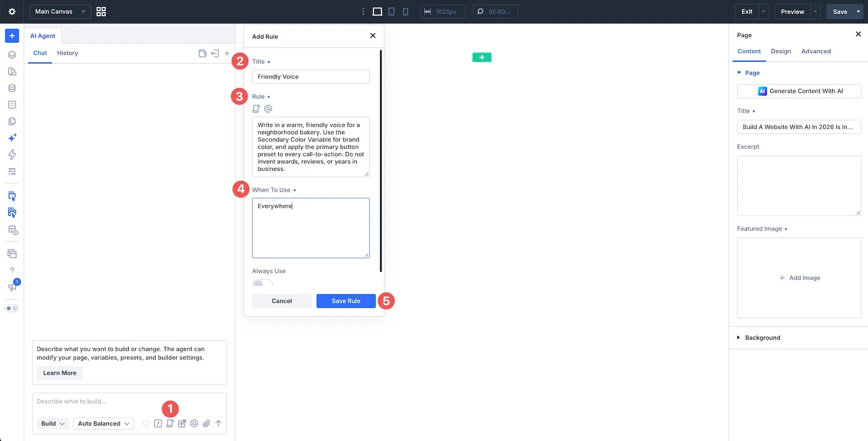The image size is (868, 441).
Task: Click the Describe what to build input
Action: (129, 401)
